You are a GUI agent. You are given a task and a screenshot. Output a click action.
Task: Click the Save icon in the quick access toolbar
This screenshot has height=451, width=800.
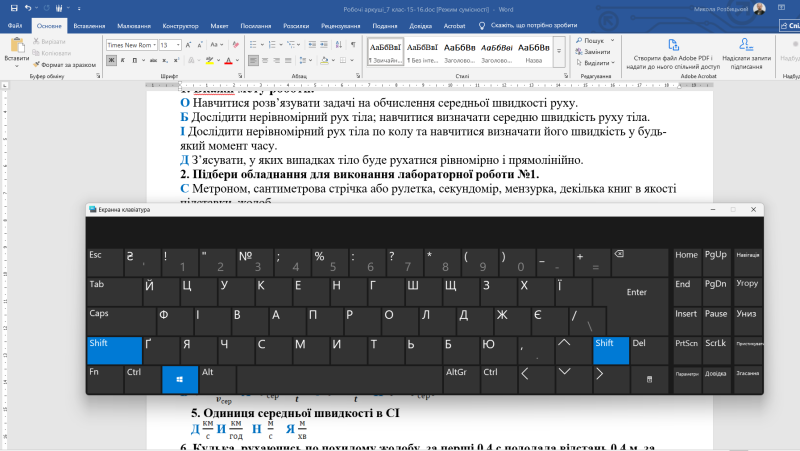14,8
